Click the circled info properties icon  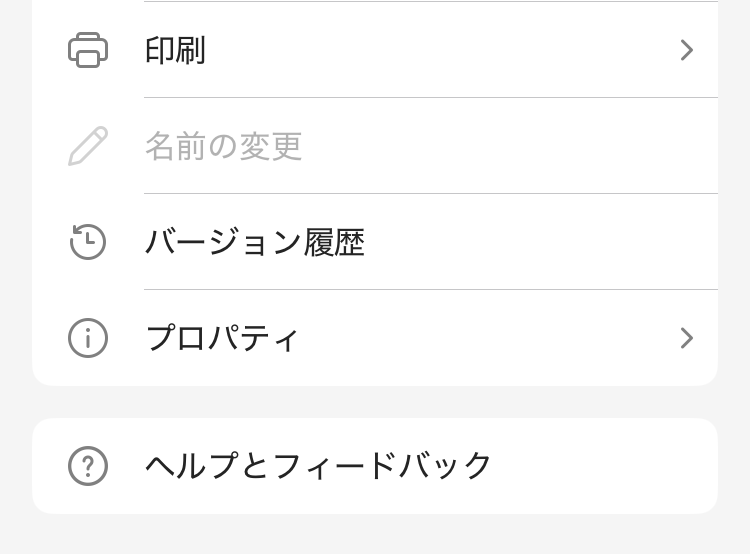(x=88, y=338)
